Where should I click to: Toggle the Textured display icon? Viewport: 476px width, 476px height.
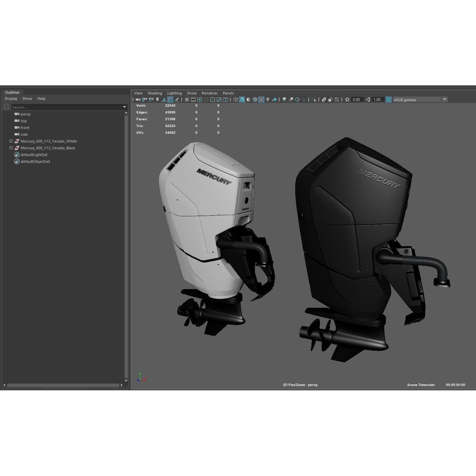(261, 100)
